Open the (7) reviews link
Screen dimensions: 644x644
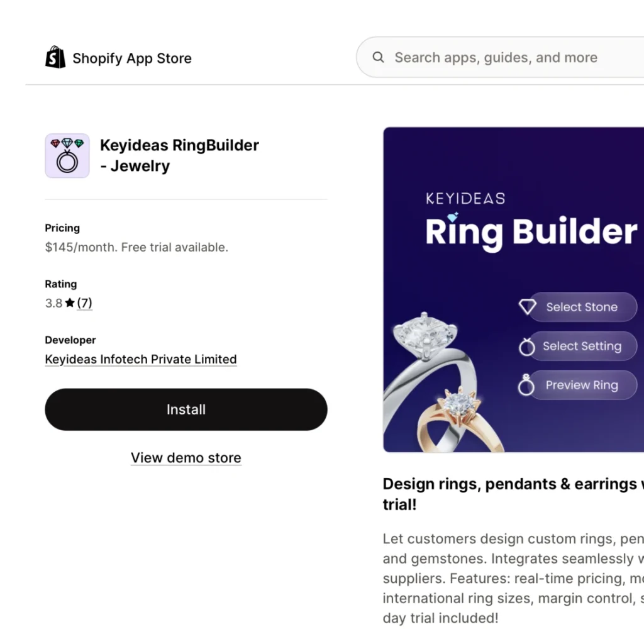[85, 303]
